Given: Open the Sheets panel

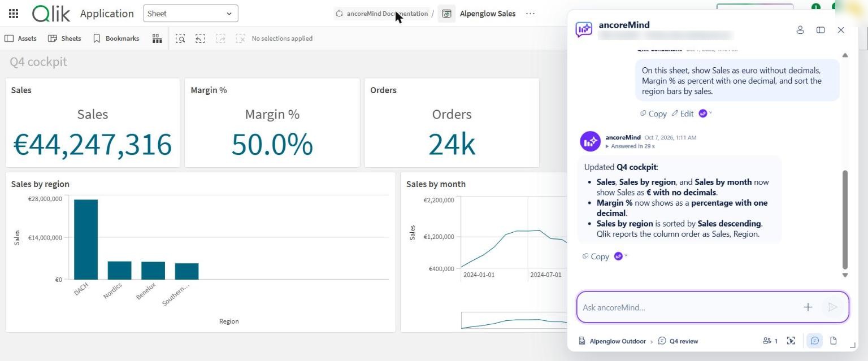Looking at the screenshot, I should tap(64, 38).
